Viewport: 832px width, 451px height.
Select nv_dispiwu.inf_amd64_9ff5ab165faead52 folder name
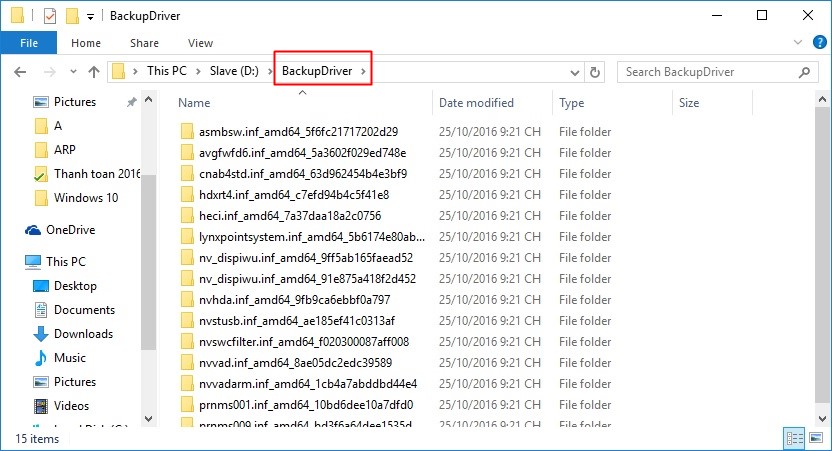306,258
